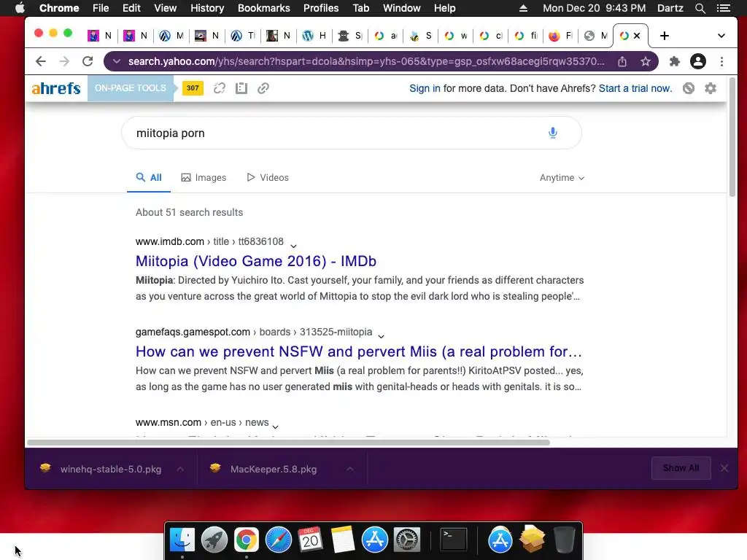
Task: Open the Chrome menu in menu bar
Action: [x=59, y=8]
